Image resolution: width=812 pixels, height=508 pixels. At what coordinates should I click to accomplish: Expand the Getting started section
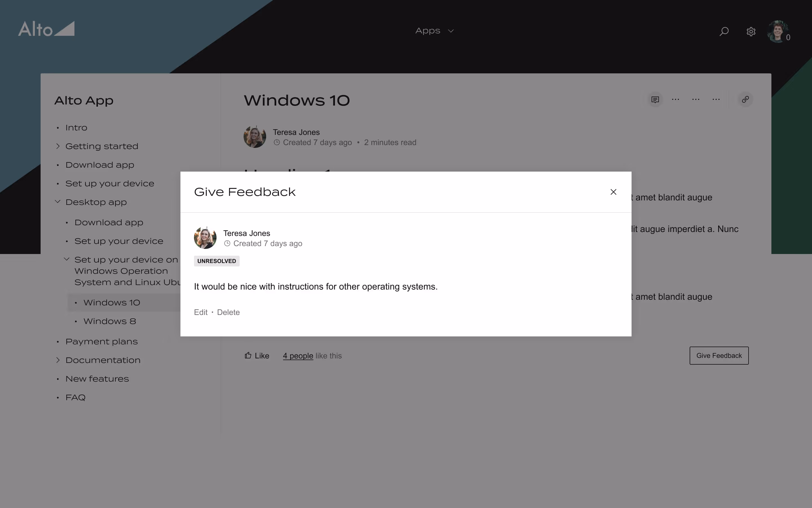[x=58, y=146]
